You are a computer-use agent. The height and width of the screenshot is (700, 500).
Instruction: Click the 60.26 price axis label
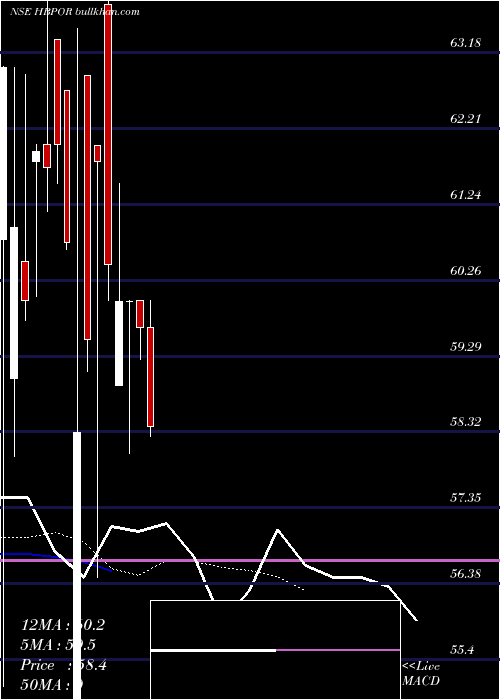coord(466,271)
